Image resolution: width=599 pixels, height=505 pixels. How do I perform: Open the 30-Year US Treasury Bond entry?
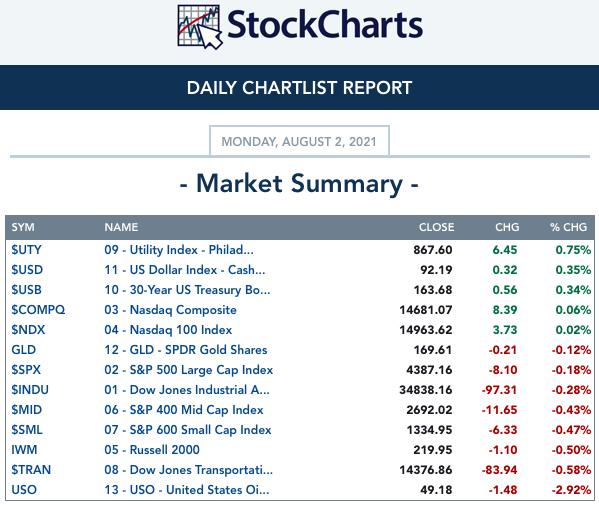tap(187, 290)
